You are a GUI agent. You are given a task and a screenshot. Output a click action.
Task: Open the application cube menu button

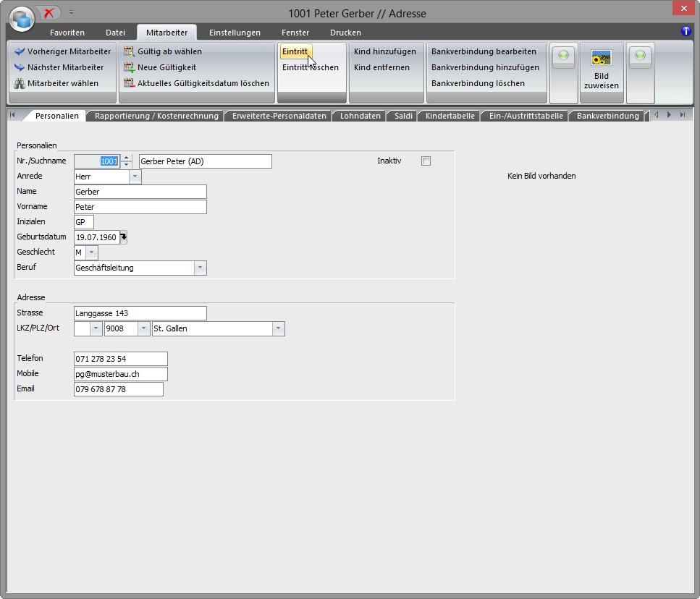click(22, 18)
